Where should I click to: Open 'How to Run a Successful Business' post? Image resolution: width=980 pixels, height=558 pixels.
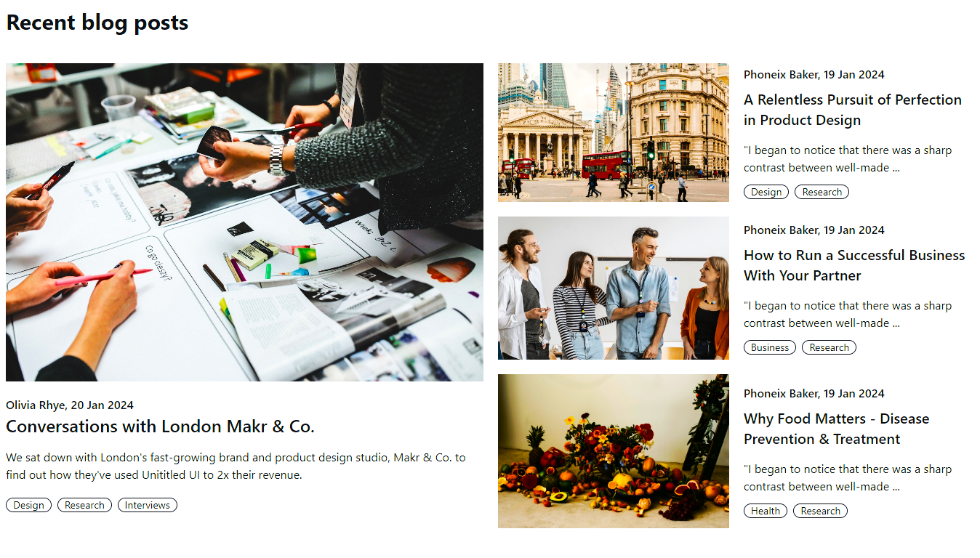(x=854, y=265)
